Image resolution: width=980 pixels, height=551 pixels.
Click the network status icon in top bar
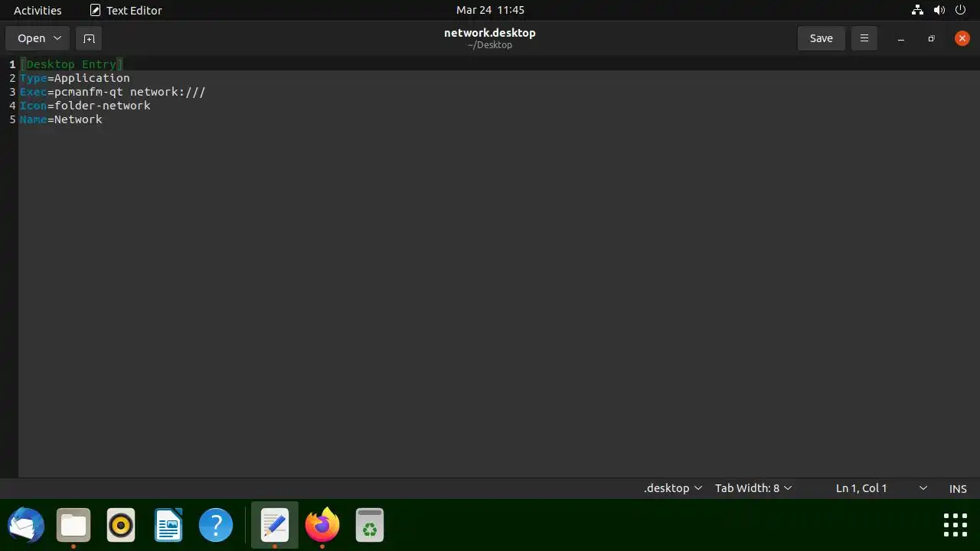(x=917, y=10)
